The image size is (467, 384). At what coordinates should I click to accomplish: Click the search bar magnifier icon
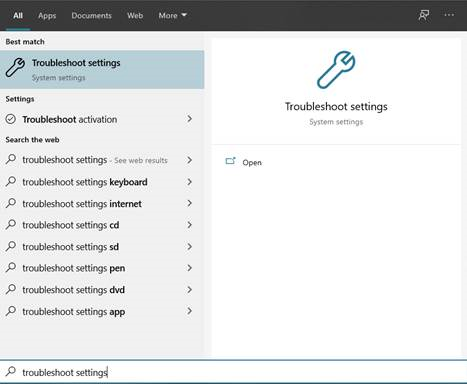[11, 371]
